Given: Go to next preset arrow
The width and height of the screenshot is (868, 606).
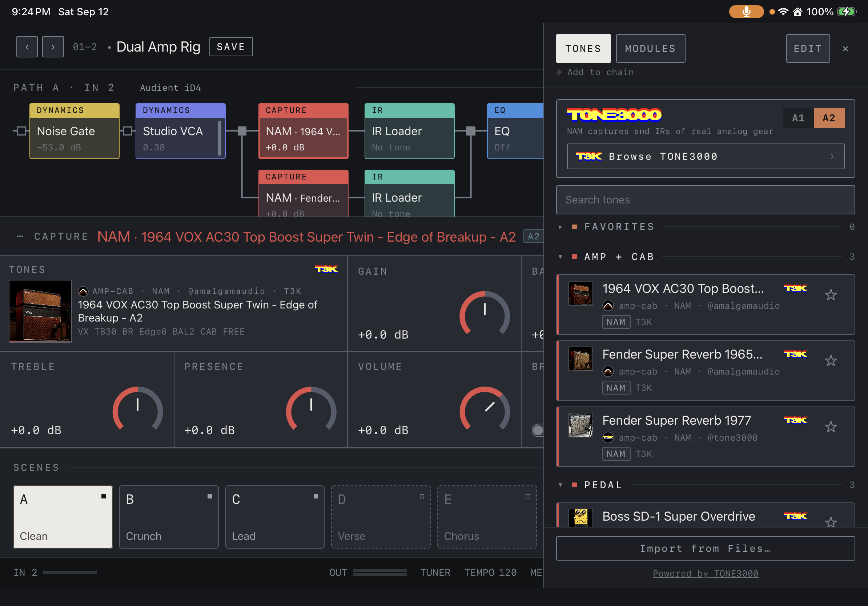Looking at the screenshot, I should [x=53, y=47].
